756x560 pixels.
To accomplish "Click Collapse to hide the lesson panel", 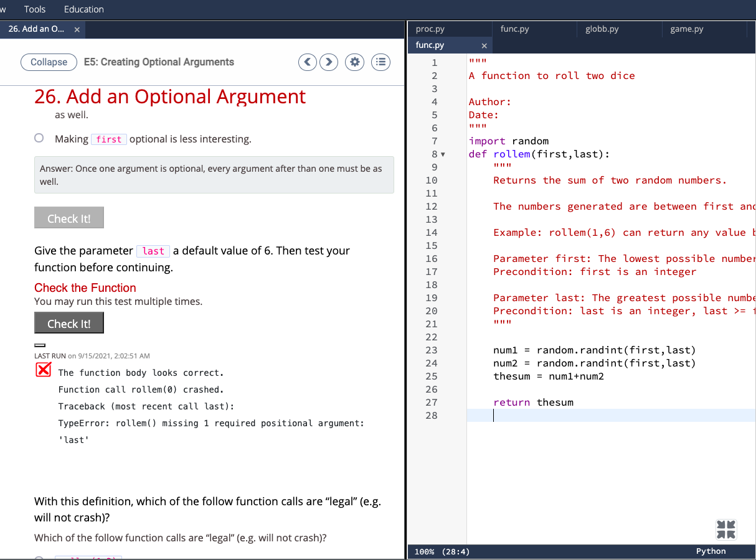I will [49, 62].
